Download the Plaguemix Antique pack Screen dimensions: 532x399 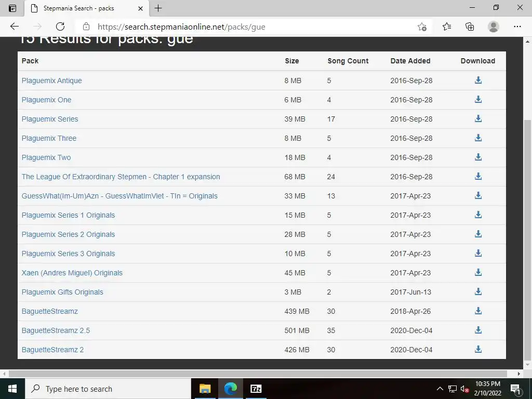[x=478, y=80]
